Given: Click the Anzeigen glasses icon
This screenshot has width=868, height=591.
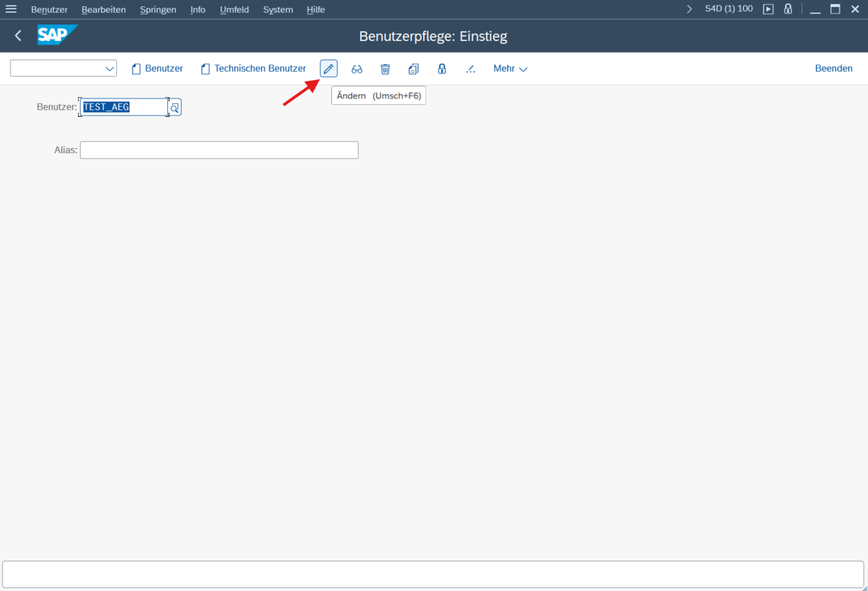Looking at the screenshot, I should point(357,69).
